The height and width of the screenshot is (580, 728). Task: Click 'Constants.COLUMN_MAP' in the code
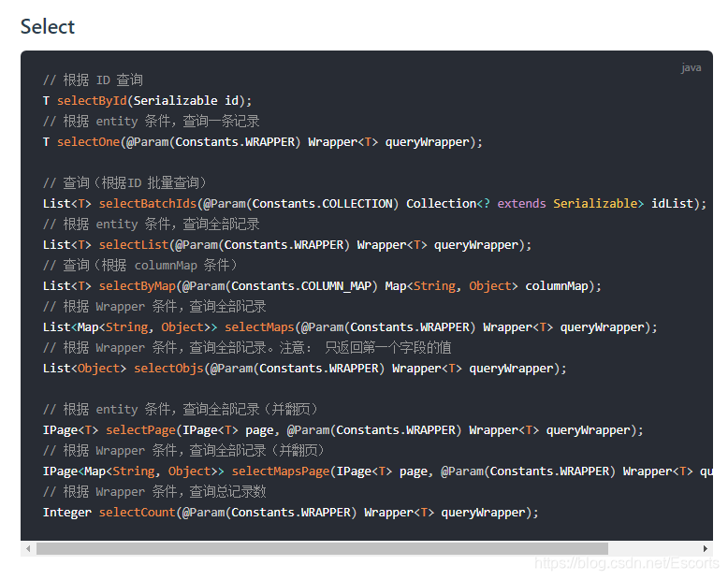click(301, 286)
